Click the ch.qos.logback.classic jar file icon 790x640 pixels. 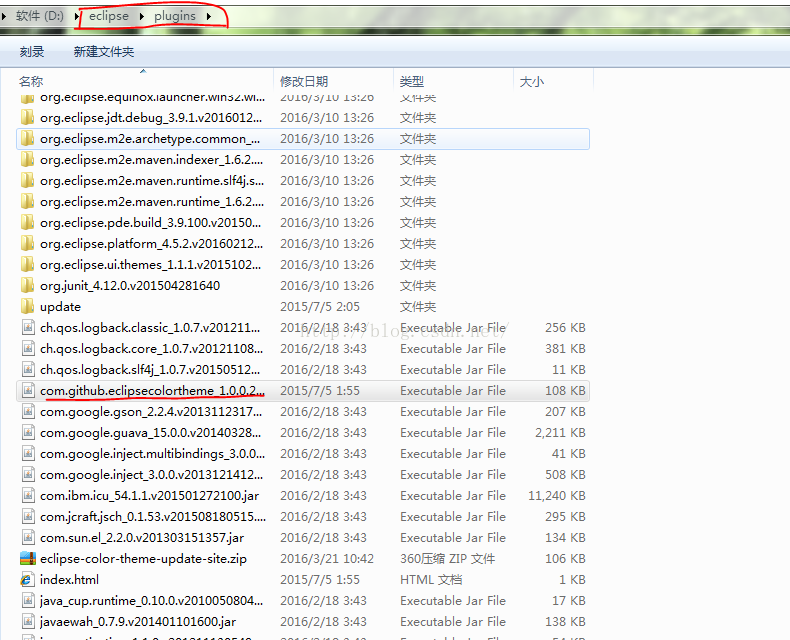coord(28,328)
